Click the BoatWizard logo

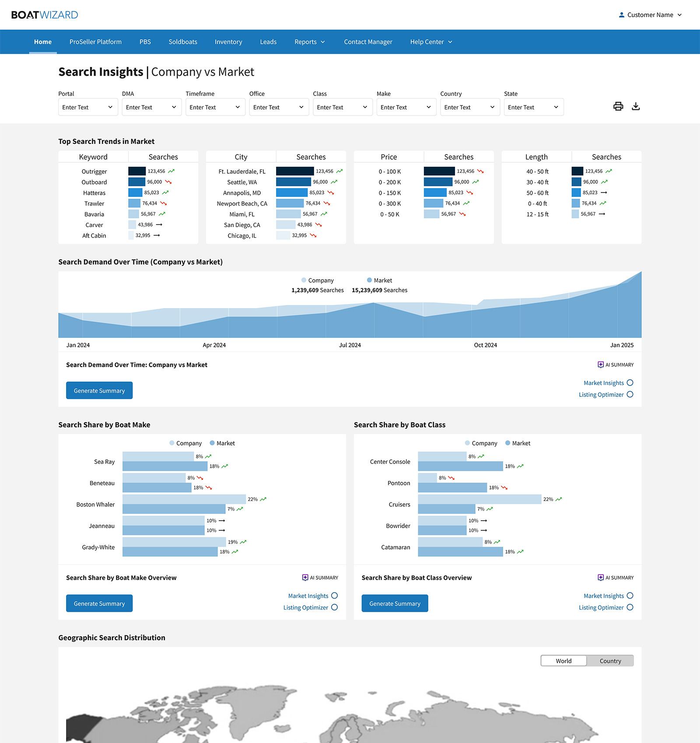pos(44,14)
